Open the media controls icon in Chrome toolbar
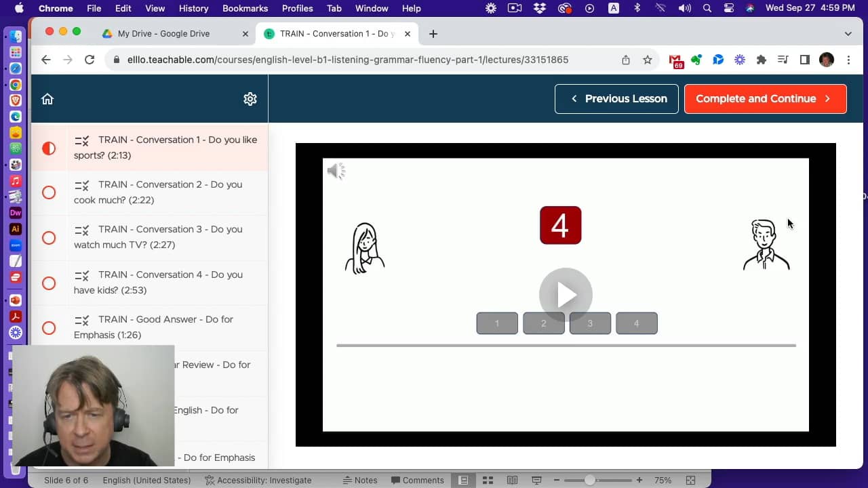 783,60
